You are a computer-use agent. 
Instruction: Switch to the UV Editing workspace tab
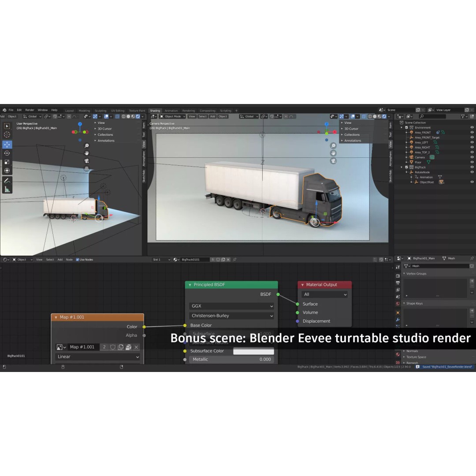pyautogui.click(x=118, y=111)
